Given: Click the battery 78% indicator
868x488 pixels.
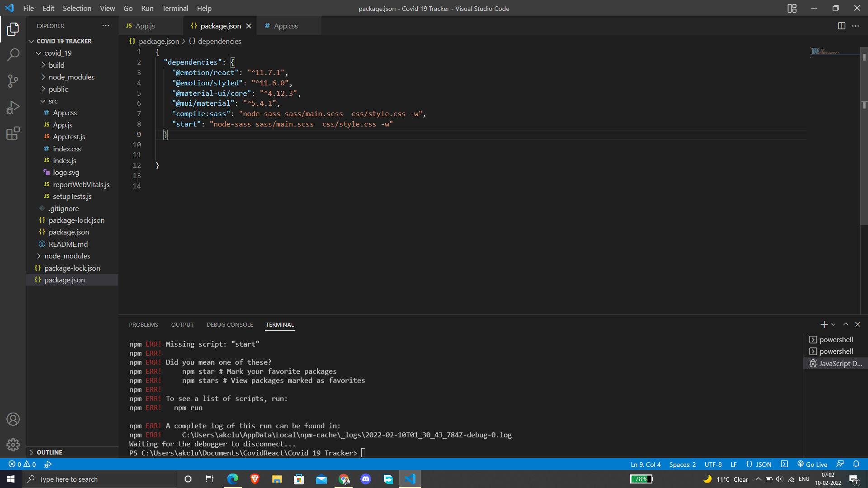Looking at the screenshot, I should pos(642,479).
